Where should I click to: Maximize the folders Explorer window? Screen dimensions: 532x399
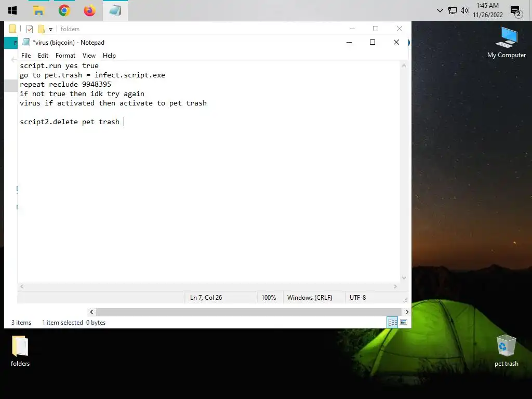(x=376, y=29)
